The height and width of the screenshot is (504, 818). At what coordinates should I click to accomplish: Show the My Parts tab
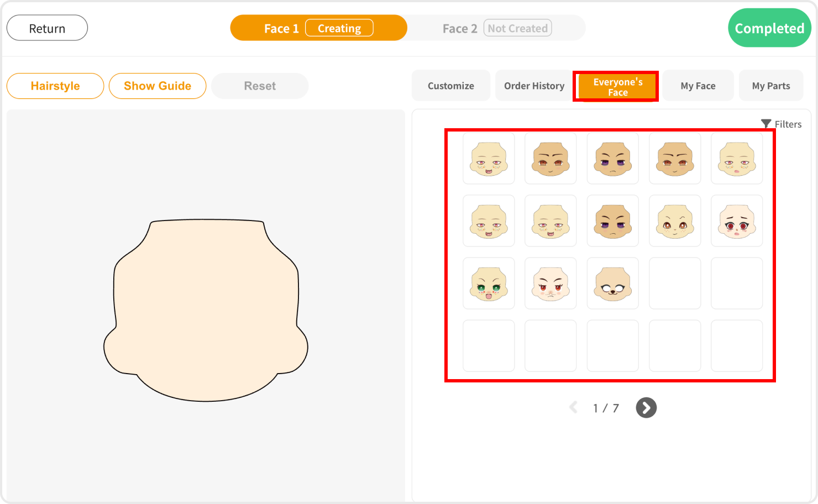coord(770,86)
